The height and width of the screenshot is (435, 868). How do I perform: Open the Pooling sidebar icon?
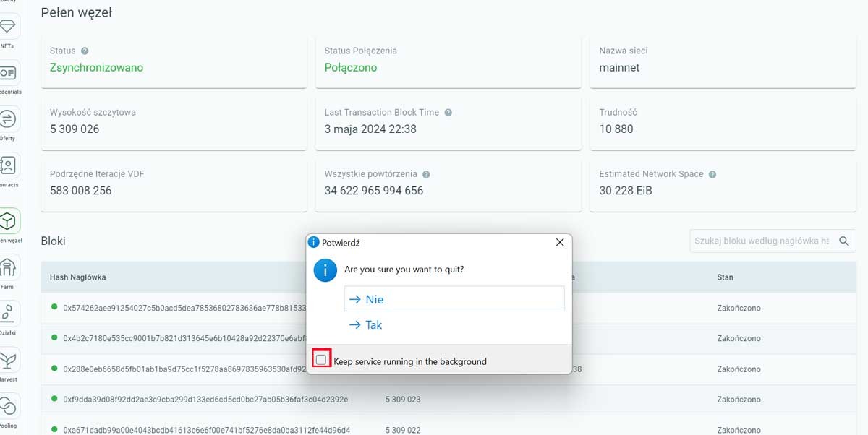coord(8,407)
